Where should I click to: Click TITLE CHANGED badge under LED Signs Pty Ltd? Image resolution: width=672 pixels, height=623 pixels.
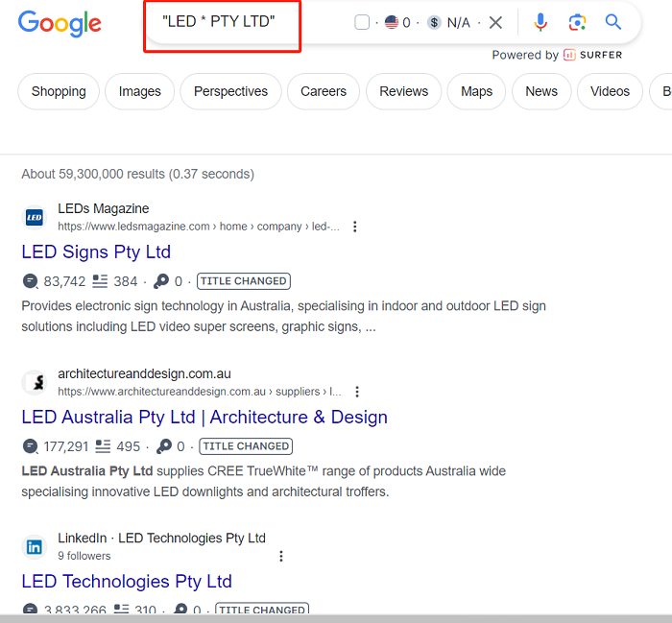(244, 281)
